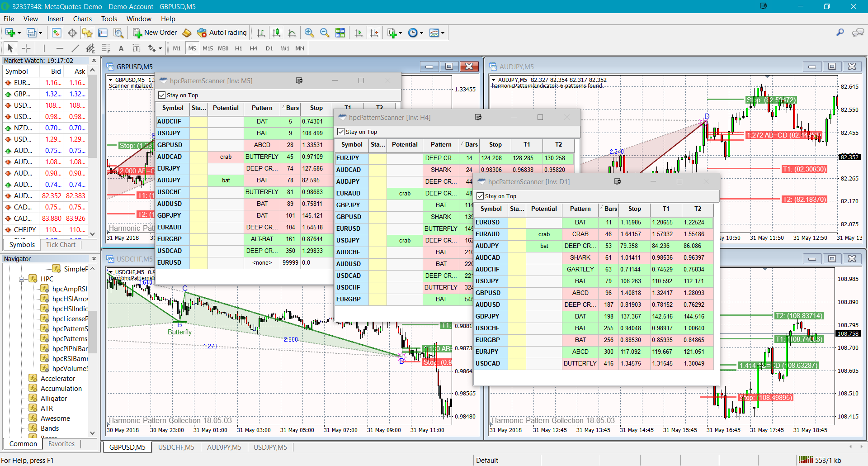868x466 pixels.
Task: Select the Fibonacci retracement tool
Action: [106, 48]
